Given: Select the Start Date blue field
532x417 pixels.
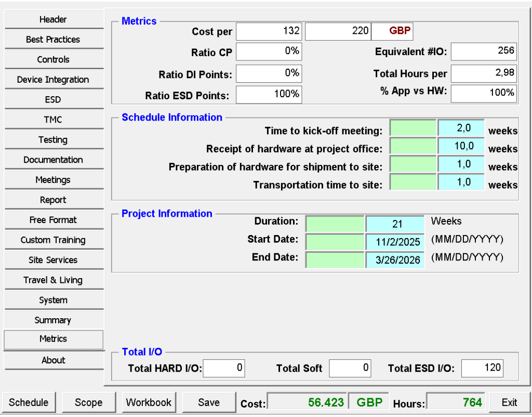Looking at the screenshot, I should point(395,242).
